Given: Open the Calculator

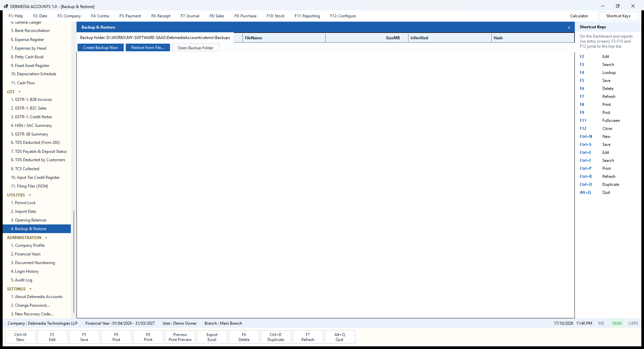Looking at the screenshot, I should [579, 16].
